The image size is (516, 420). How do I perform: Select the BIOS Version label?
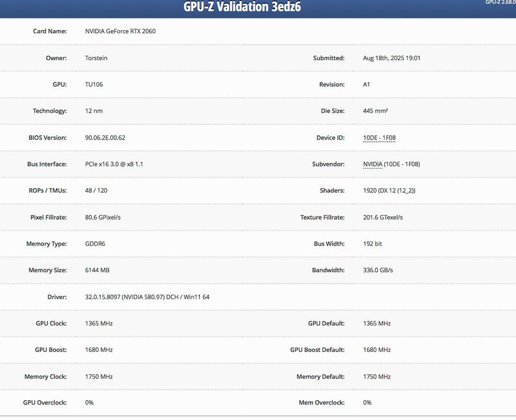[48, 138]
